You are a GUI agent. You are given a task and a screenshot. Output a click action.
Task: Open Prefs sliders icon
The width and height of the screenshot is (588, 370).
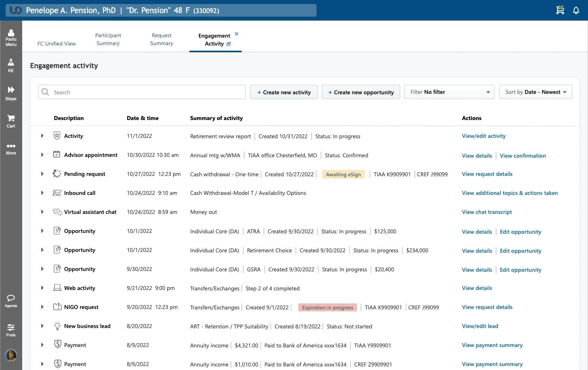tap(11, 330)
